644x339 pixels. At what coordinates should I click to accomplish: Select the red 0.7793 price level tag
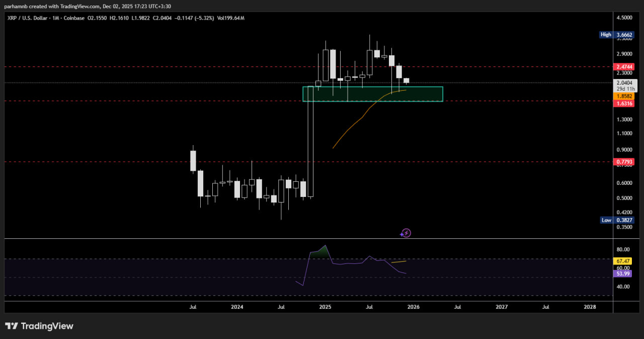[624, 162]
